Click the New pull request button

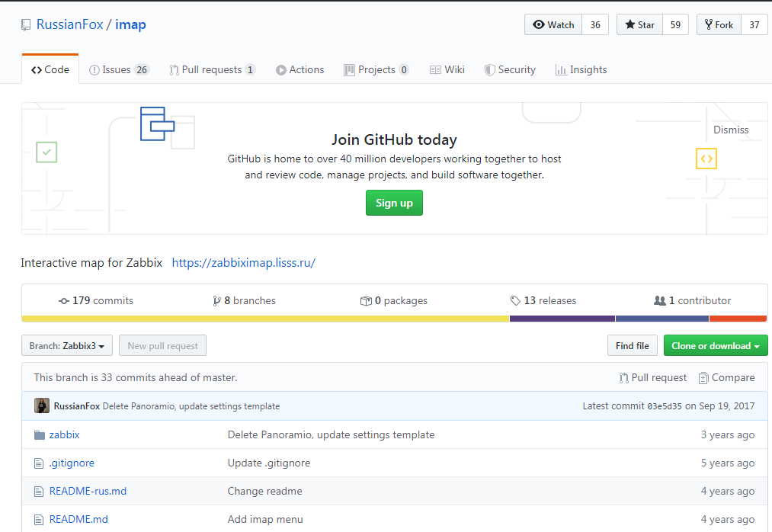[x=162, y=346]
